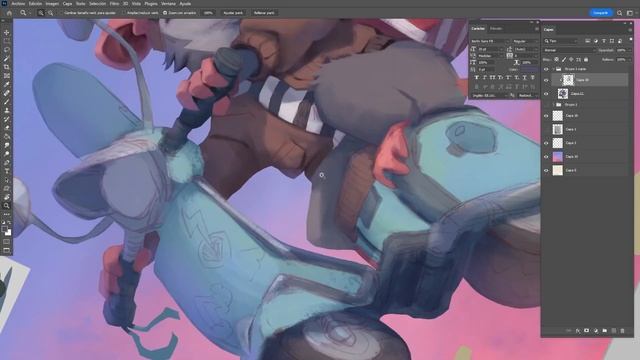This screenshot has width=640, height=360.
Task: Hide the gradient-thumbnail layer
Action: [546, 157]
